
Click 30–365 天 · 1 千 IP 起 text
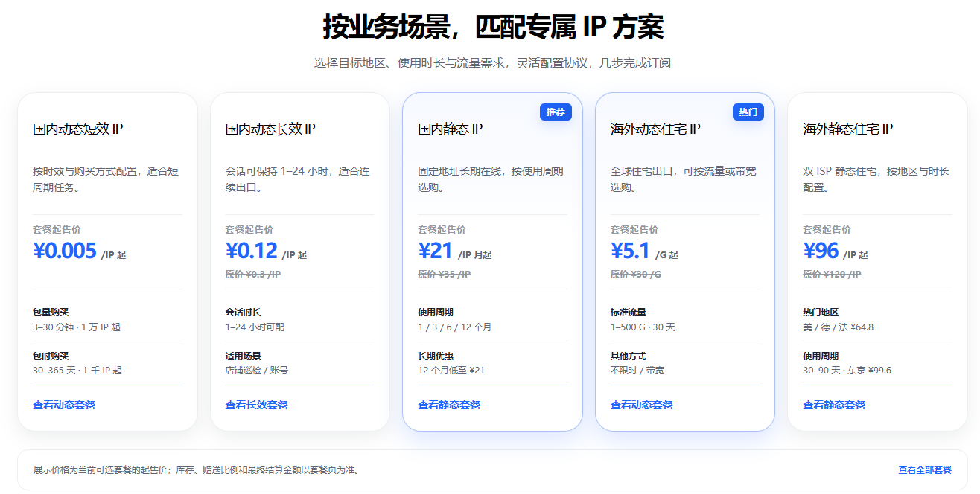pyautogui.click(x=77, y=370)
